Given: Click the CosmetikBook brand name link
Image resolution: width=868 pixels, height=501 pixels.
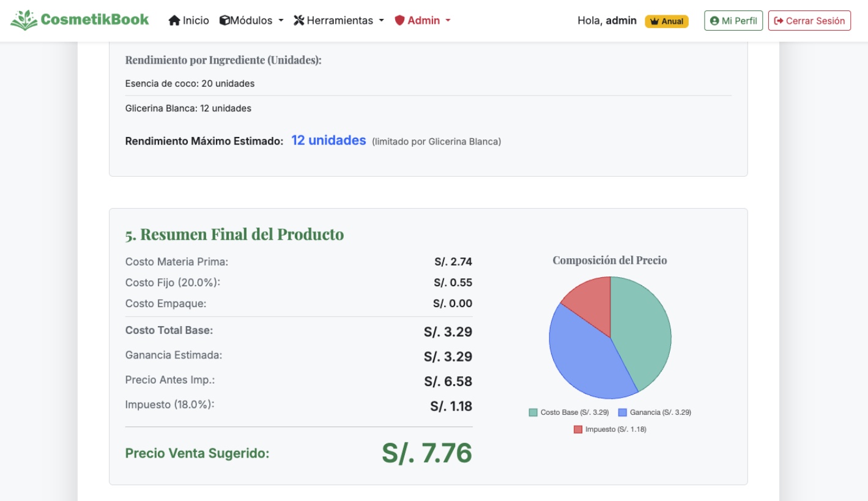Looking at the screenshot, I should 95,20.
